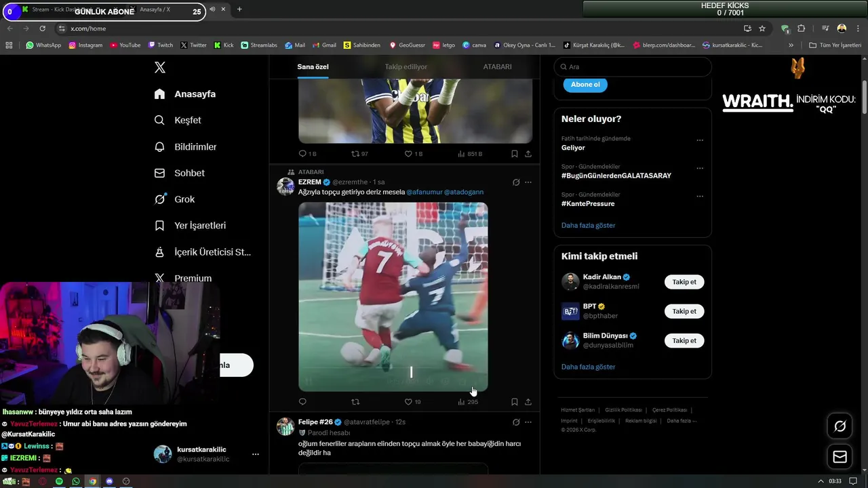Open more options on Felipe #26 tweet
The height and width of the screenshot is (488, 868).
528,422
